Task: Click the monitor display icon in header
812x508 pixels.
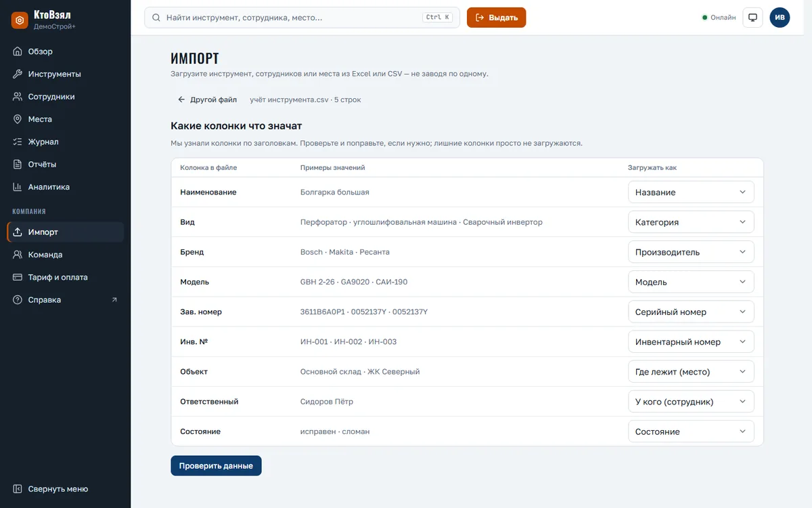Action: (752, 18)
